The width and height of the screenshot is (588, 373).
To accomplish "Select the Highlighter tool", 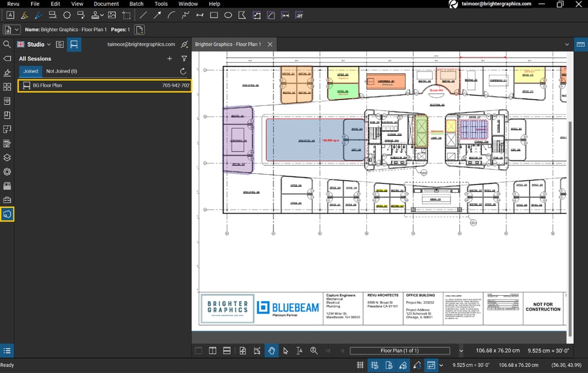I will pyautogui.click(x=24, y=15).
